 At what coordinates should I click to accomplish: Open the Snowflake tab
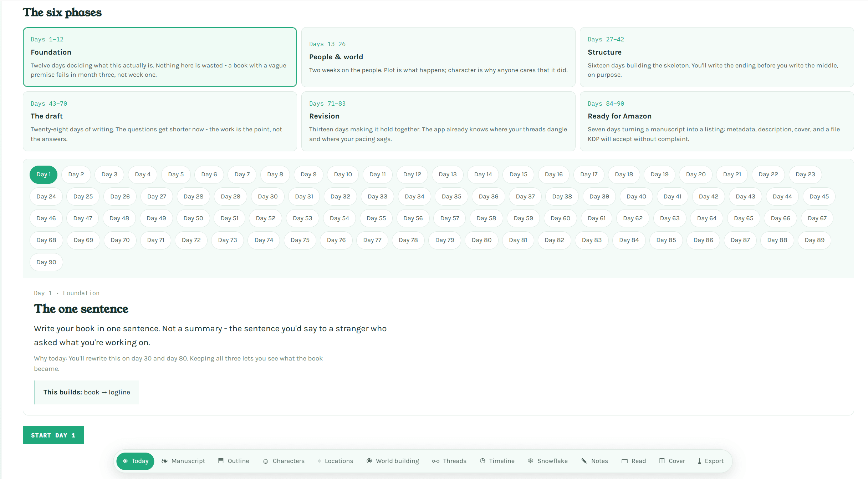point(548,461)
